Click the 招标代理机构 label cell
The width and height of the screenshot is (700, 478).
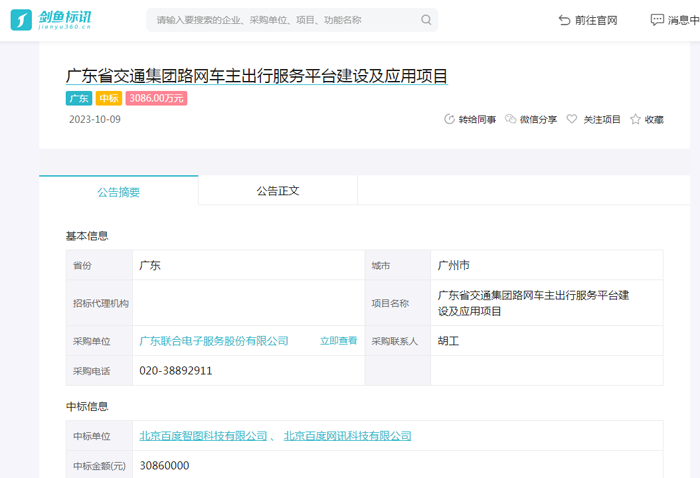click(100, 303)
